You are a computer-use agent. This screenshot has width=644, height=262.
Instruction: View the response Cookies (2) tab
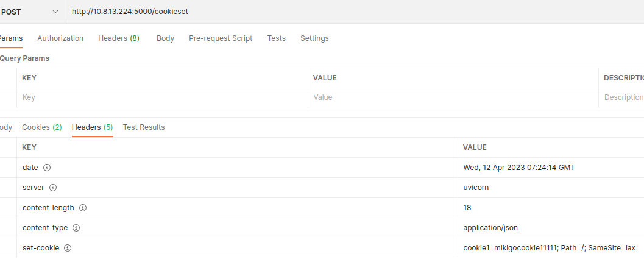pyautogui.click(x=42, y=127)
